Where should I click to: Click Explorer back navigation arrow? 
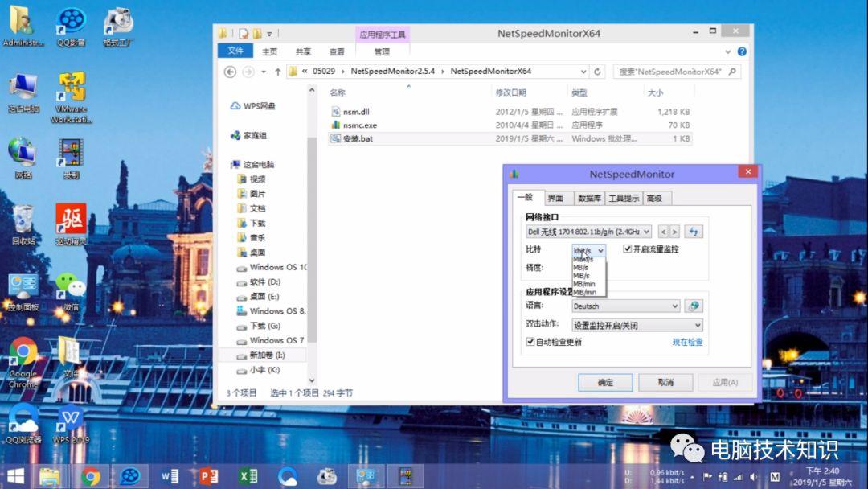pyautogui.click(x=231, y=72)
